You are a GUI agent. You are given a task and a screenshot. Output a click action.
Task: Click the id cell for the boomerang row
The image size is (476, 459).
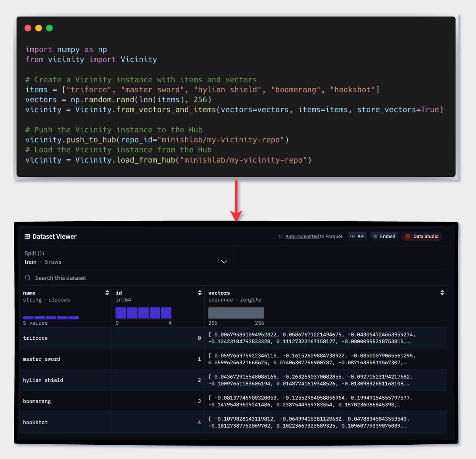click(158, 401)
